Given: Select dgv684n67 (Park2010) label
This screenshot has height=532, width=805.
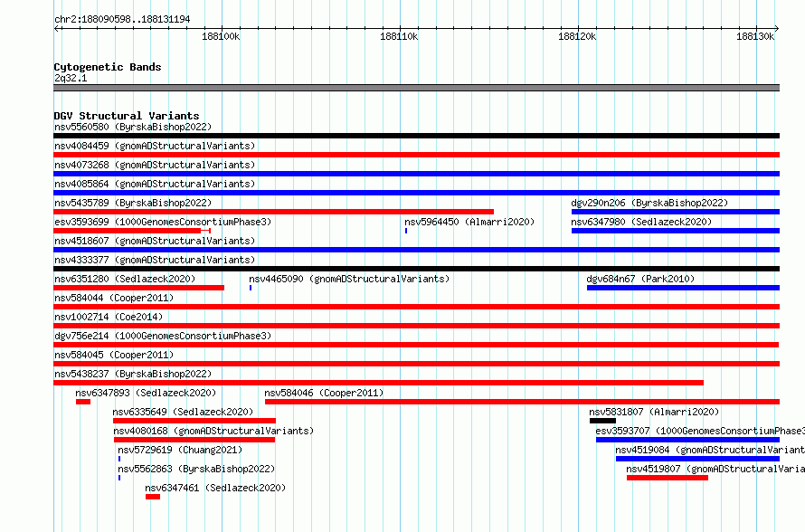Looking at the screenshot, I should [640, 279].
